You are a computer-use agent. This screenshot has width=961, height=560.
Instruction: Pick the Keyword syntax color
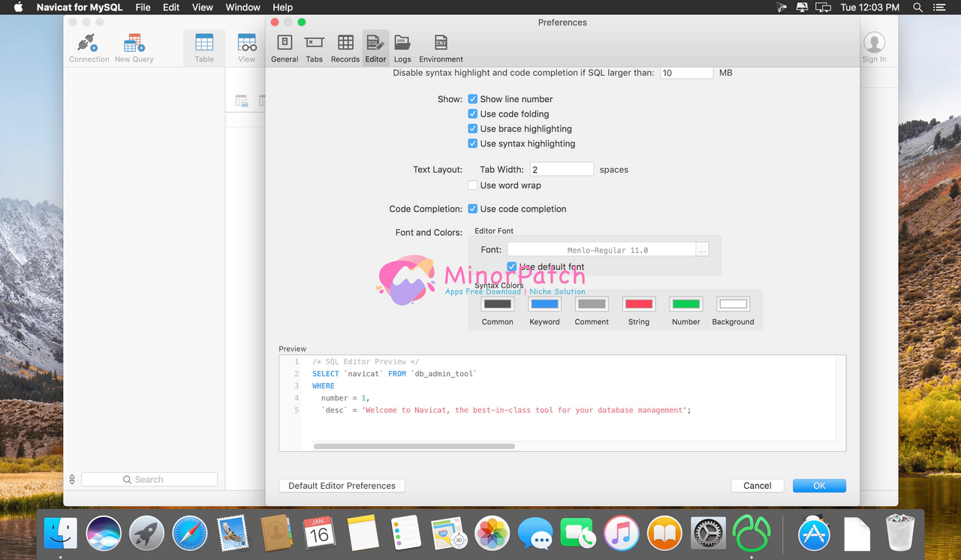click(544, 304)
